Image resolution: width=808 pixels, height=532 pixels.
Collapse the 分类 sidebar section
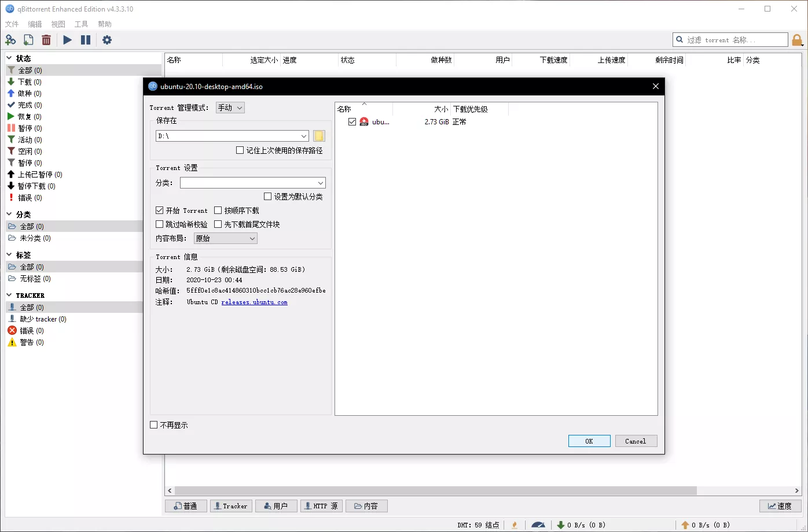9,215
